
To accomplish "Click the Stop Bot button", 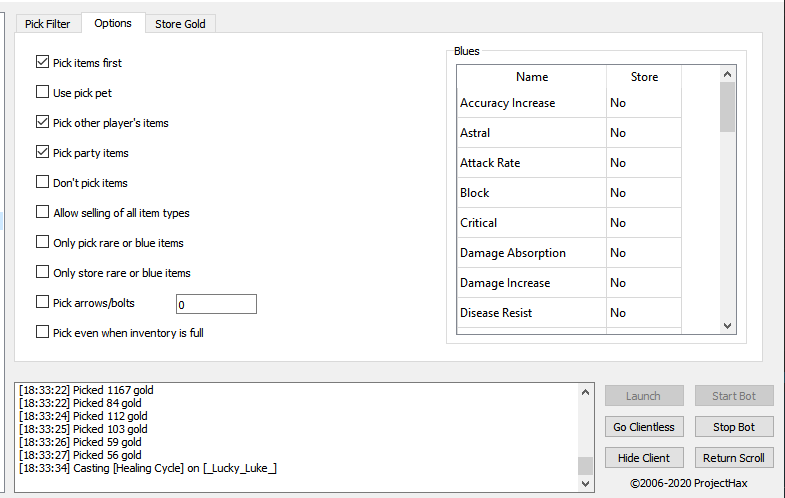I will pos(734,427).
